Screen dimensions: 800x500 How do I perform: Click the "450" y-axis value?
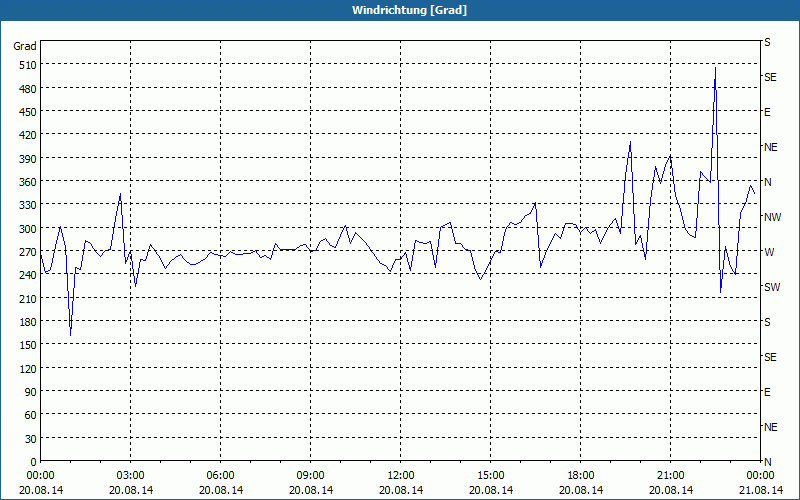pyautogui.click(x=28, y=112)
